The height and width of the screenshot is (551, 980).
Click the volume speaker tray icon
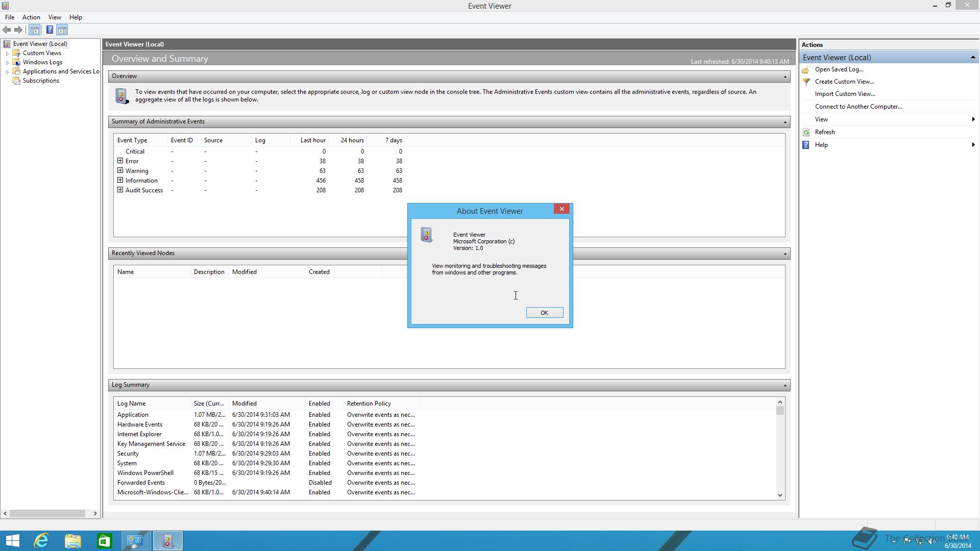(x=932, y=541)
